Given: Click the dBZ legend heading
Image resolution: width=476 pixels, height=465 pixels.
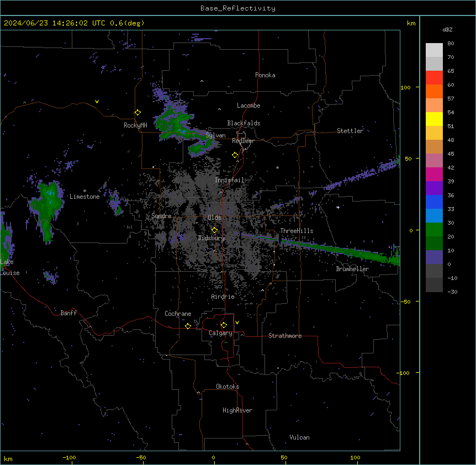Looking at the screenshot, I should [447, 29].
